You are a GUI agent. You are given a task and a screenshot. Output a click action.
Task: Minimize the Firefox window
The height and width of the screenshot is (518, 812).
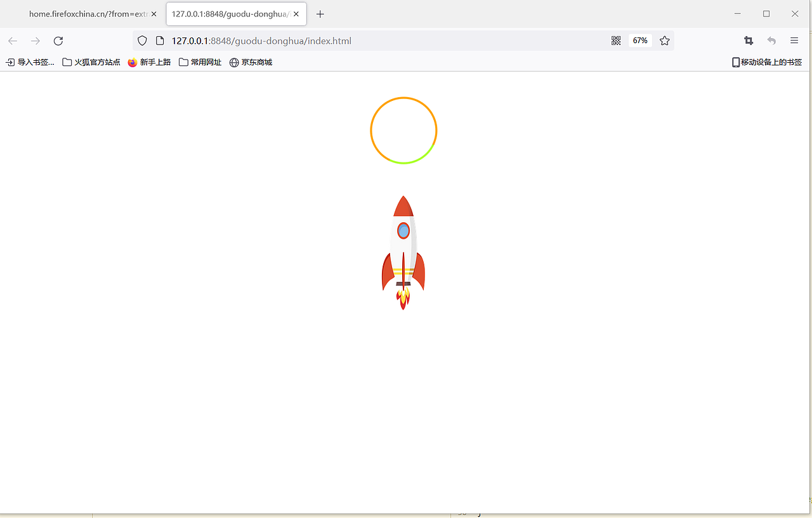click(738, 13)
